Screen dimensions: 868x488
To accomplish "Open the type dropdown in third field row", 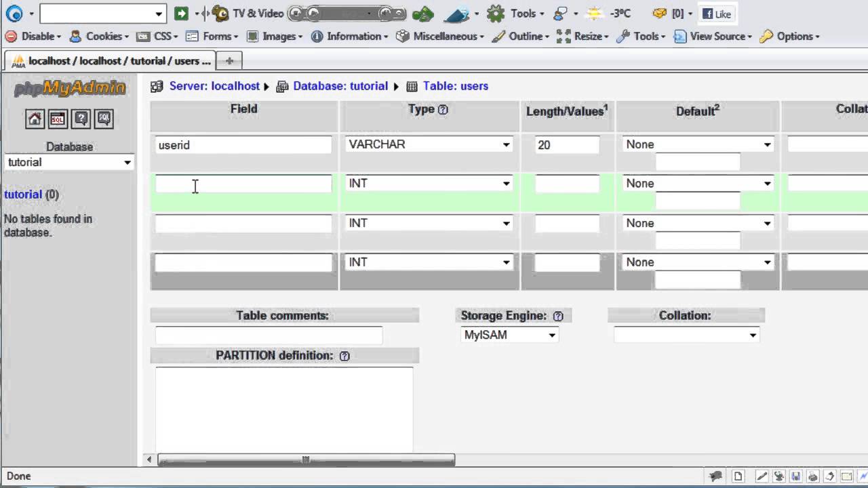I will [429, 223].
